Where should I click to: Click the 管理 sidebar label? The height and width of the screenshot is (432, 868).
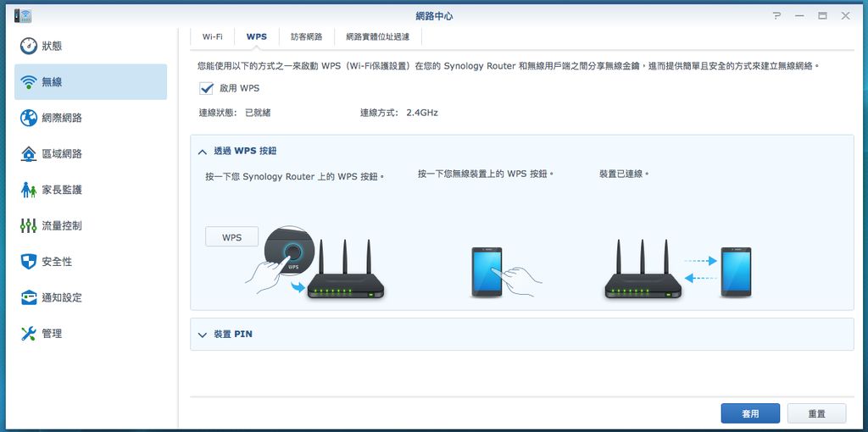click(52, 334)
